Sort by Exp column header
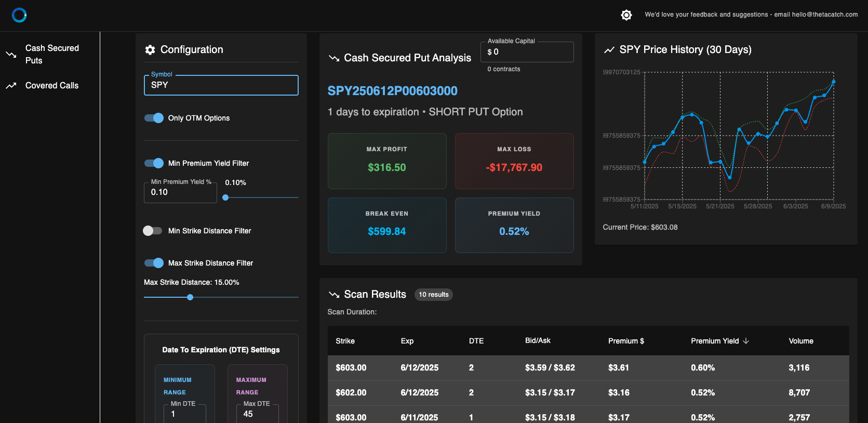 click(407, 341)
